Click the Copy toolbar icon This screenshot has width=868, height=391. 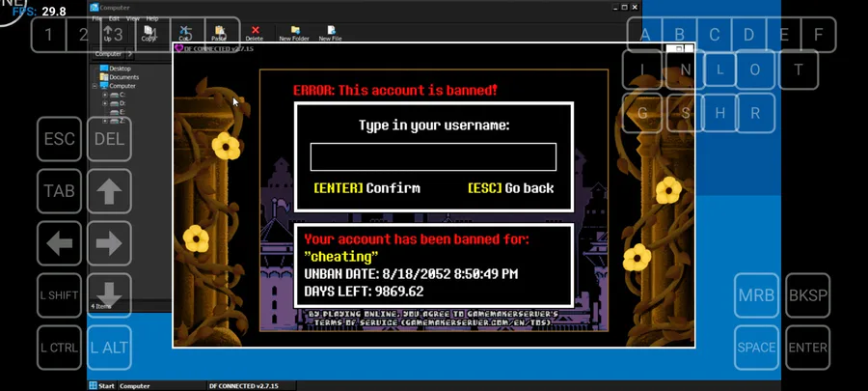pyautogui.click(x=149, y=33)
